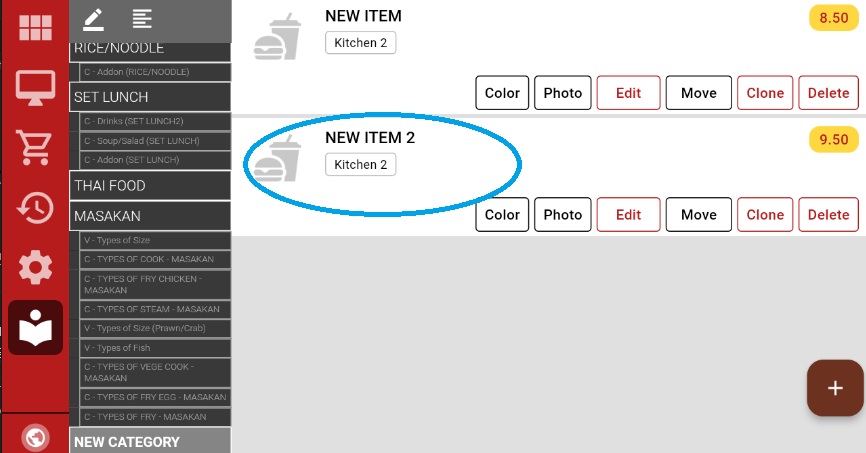Open the grid dashboard icon
Image resolution: width=866 pixels, height=453 pixels.
[35, 27]
